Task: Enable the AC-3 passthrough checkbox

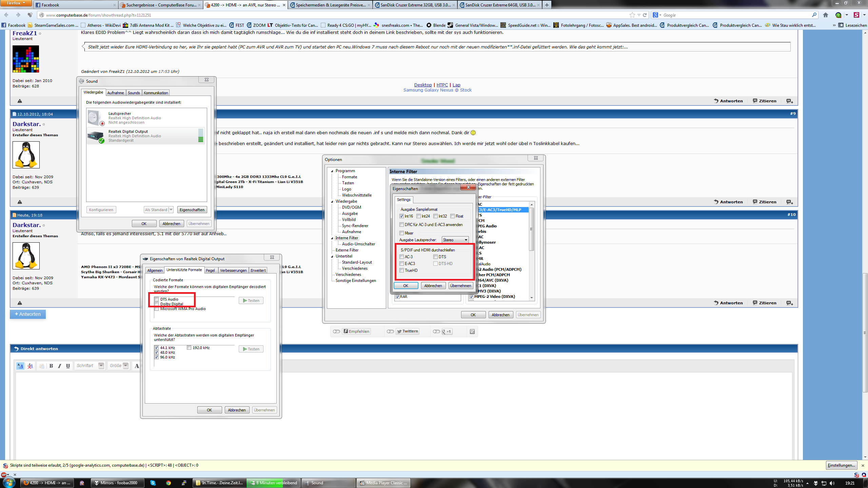Action: click(x=402, y=257)
